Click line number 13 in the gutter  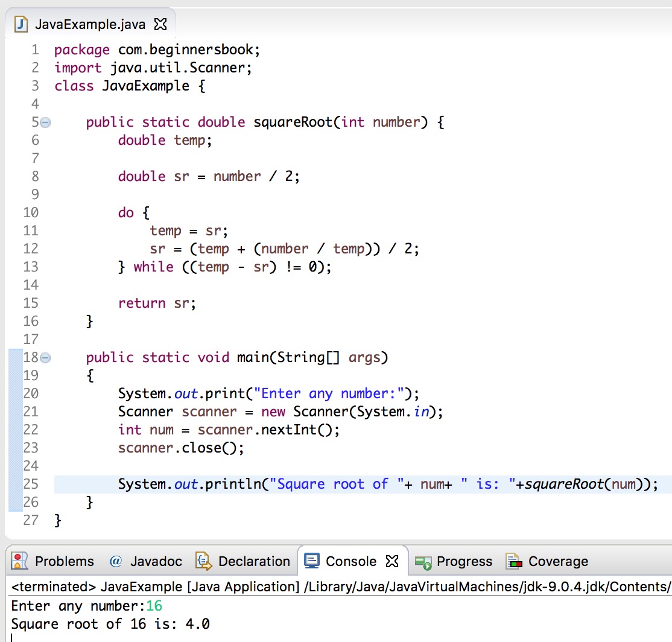pos(31,267)
